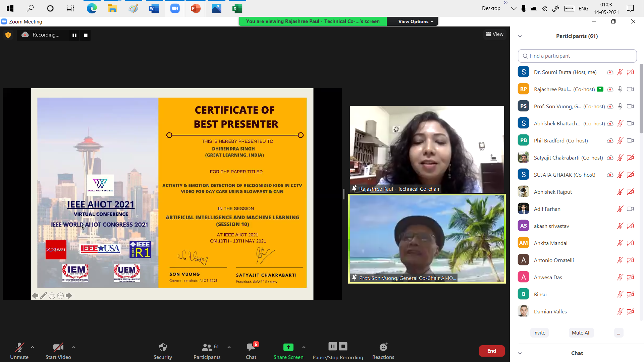This screenshot has width=644, height=362.
Task: Pause recording from the top-left indicator
Action: pos(74,35)
